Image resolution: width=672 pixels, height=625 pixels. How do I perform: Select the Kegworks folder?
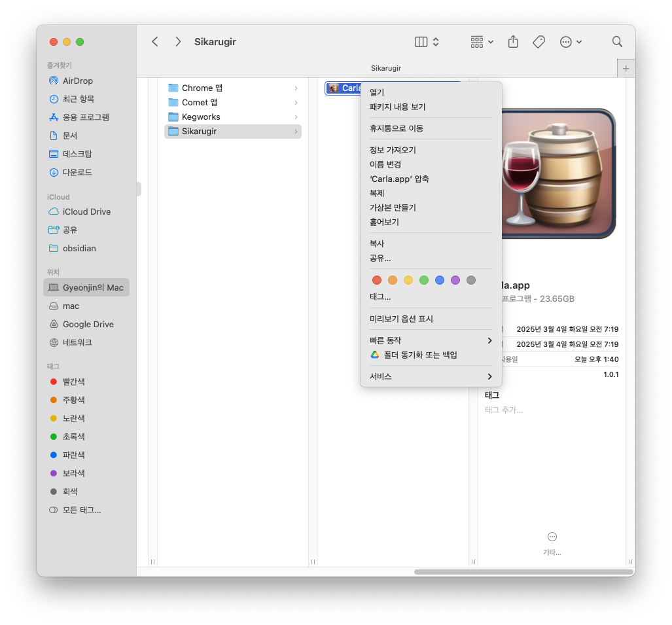coord(201,116)
